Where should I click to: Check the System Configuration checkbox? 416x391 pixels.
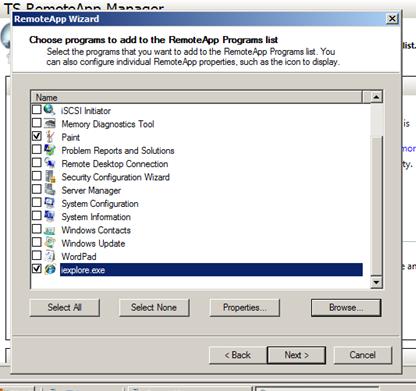pos(37,202)
